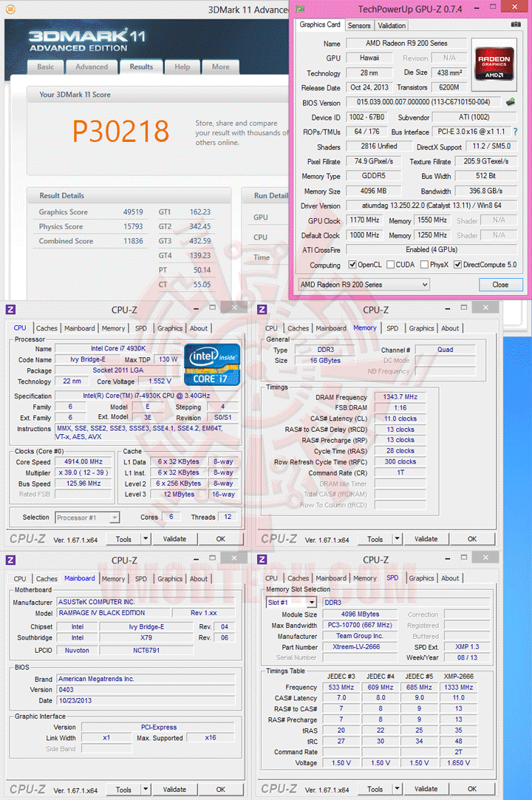Image resolution: width=532 pixels, height=800 pixels.
Task: Click Validate in the CPU-Z CPU window
Action: pos(174,539)
